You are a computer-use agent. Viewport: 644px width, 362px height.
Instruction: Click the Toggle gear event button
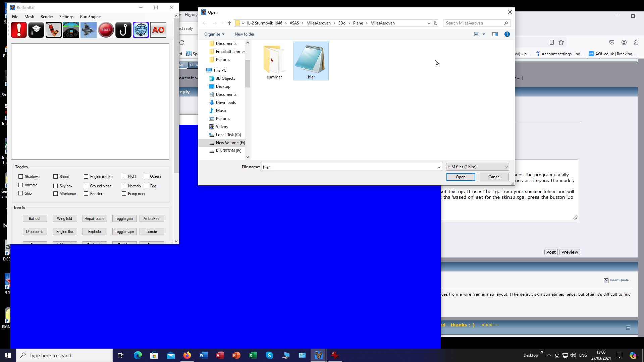[124, 219]
